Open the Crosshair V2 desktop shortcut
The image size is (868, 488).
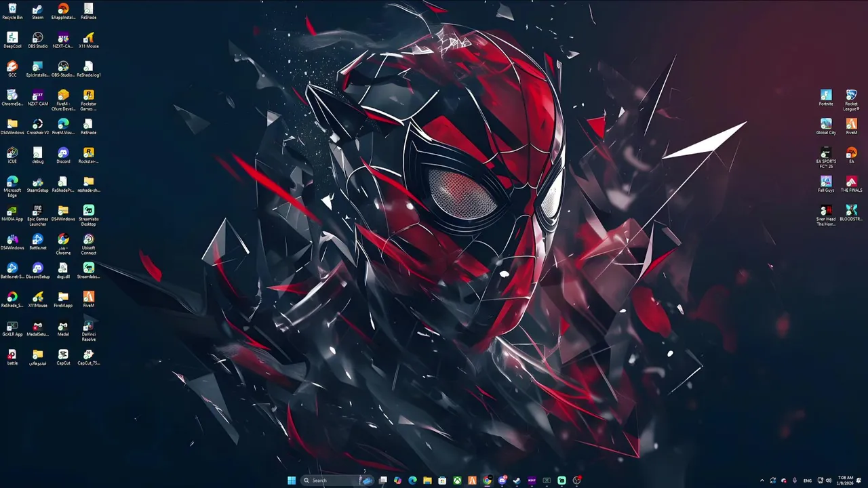tap(37, 127)
